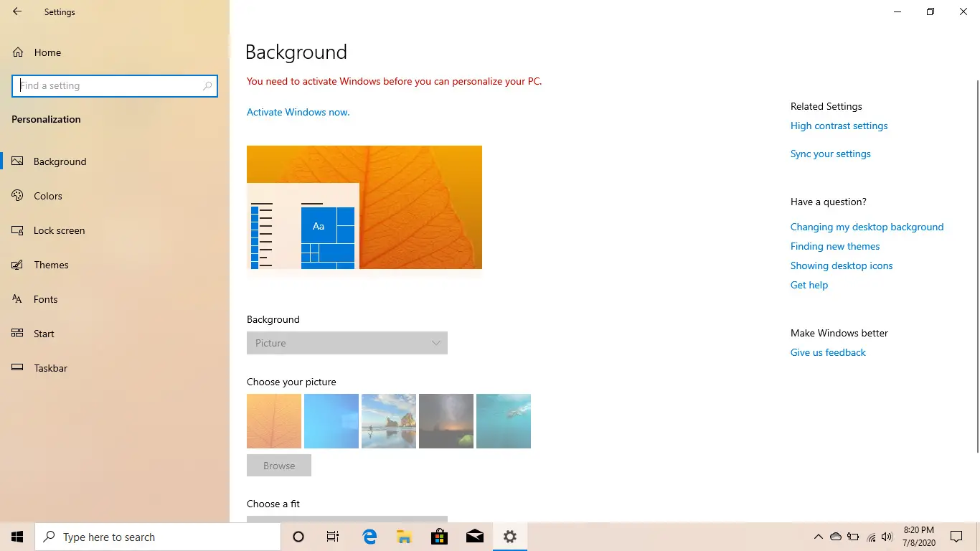
Task: Click the 'Showing desktop icons' help link
Action: pos(842,265)
